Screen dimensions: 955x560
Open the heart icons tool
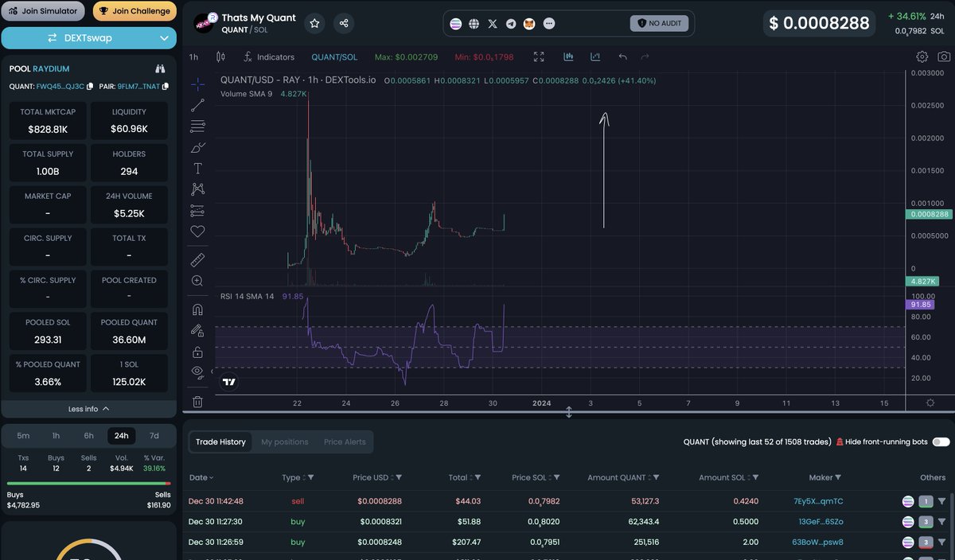tap(197, 231)
